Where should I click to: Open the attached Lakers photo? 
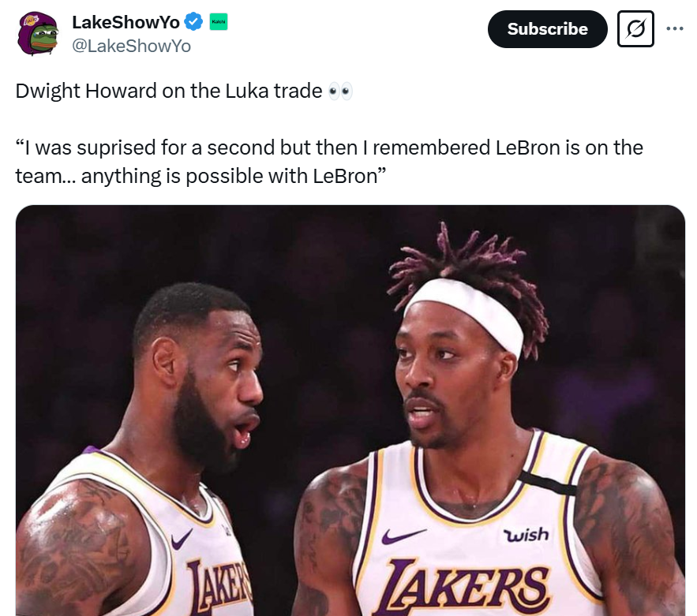coord(350,410)
